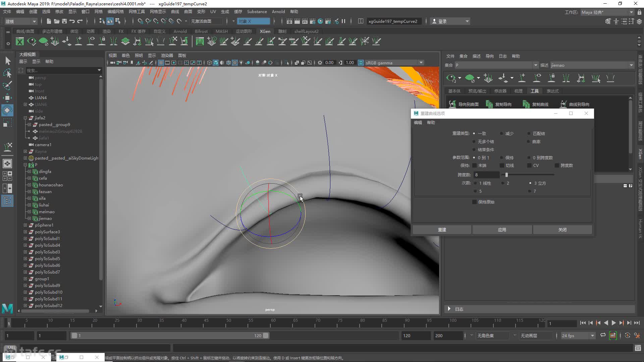This screenshot has height=362, width=644.
Task: Open the 24 fps frame rate dropdown
Action: (578, 336)
